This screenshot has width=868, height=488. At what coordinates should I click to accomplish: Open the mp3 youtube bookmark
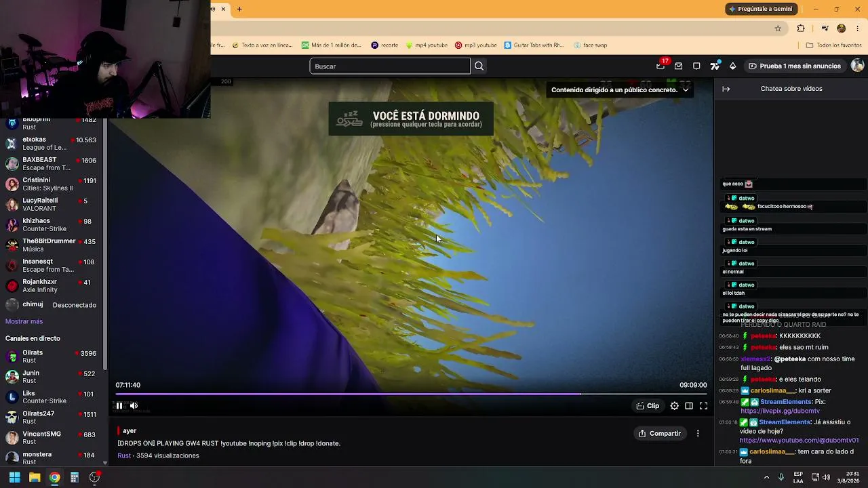[x=476, y=45]
